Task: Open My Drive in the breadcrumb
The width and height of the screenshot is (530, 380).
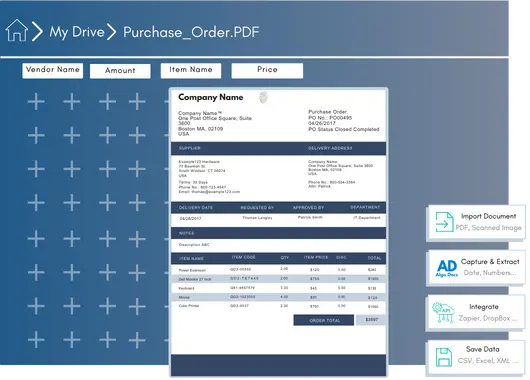Action: click(x=77, y=32)
